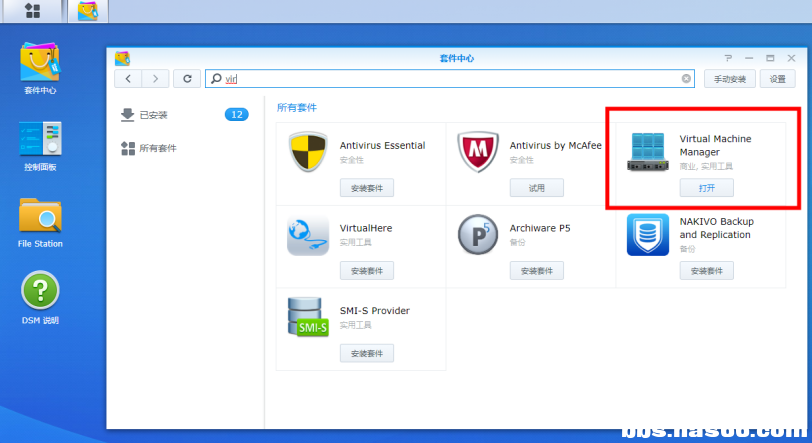Click the installed count badge 12
This screenshot has height=443, width=812.
(x=237, y=115)
